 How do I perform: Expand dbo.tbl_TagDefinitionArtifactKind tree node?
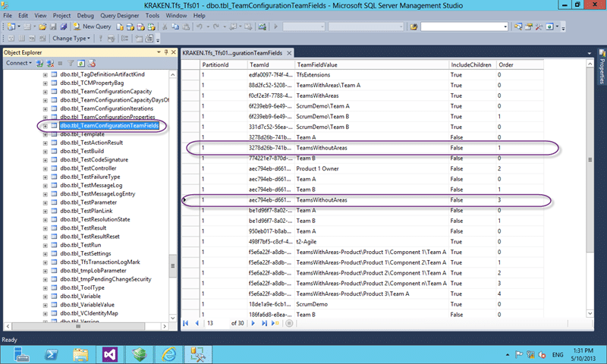[x=46, y=74]
